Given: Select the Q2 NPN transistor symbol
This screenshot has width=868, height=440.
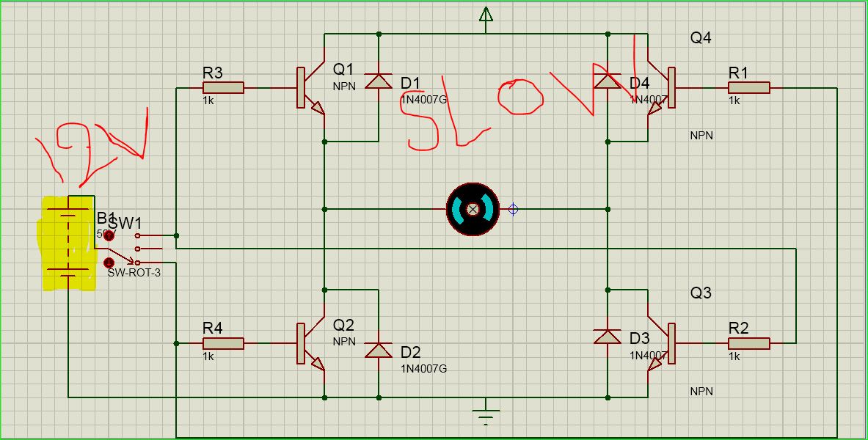Looking at the screenshot, I should pos(310,344).
